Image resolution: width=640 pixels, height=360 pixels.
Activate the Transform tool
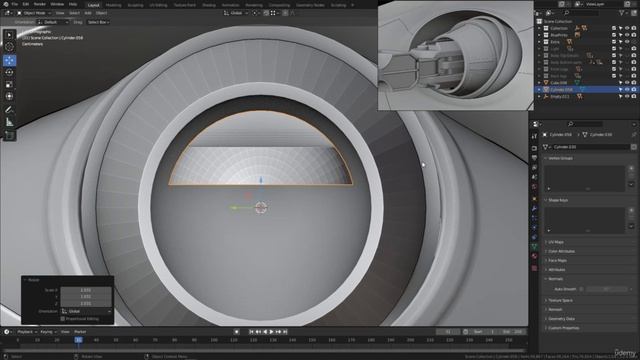(x=9, y=96)
